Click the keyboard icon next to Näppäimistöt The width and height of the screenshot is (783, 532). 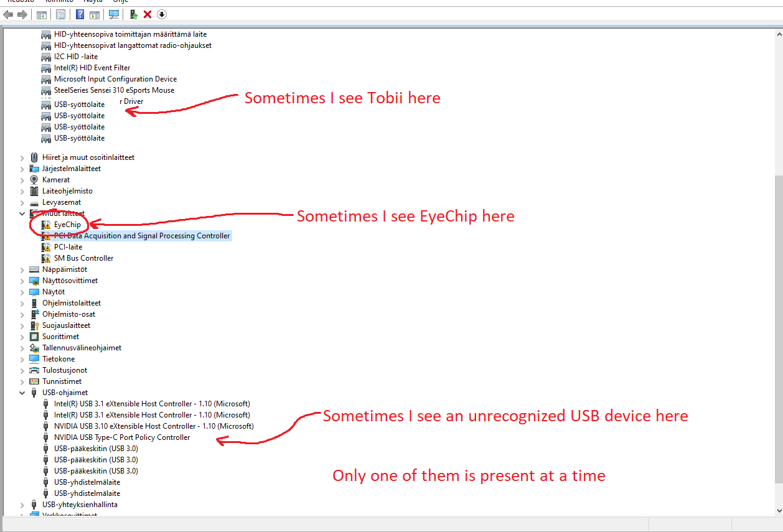pyautogui.click(x=34, y=269)
